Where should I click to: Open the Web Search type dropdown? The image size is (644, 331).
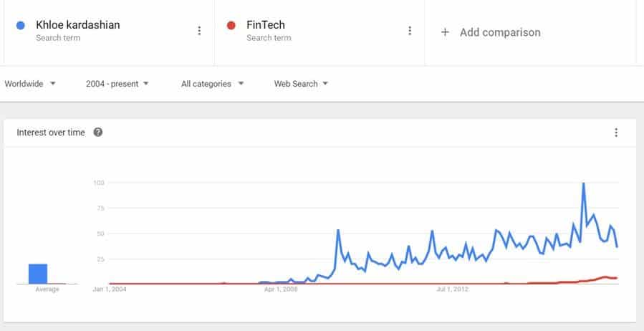[301, 84]
